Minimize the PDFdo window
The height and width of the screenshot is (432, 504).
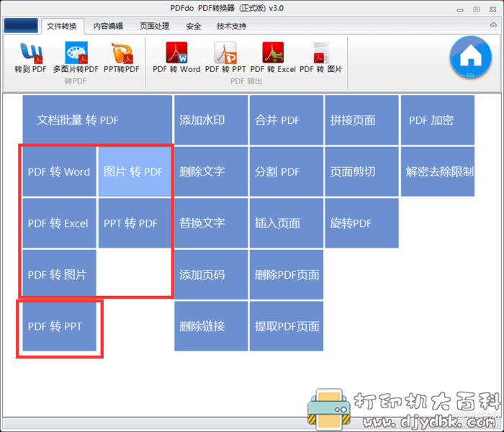[460, 10]
